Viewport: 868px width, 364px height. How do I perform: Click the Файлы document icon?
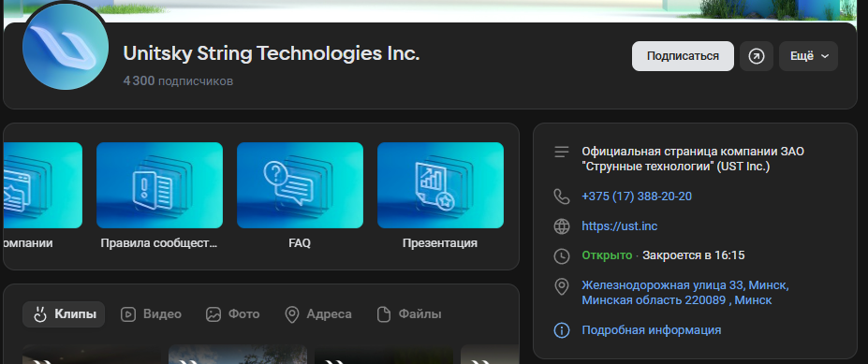point(384,314)
